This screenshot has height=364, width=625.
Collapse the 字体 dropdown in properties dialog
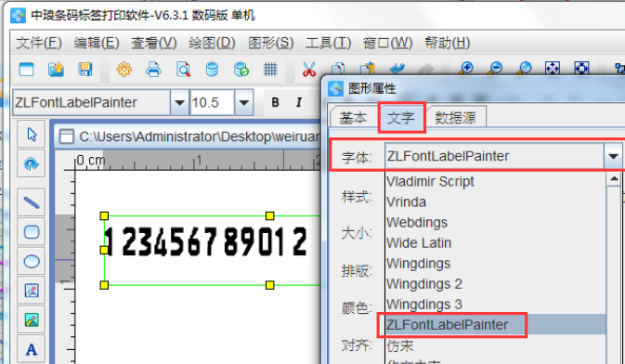click(613, 156)
